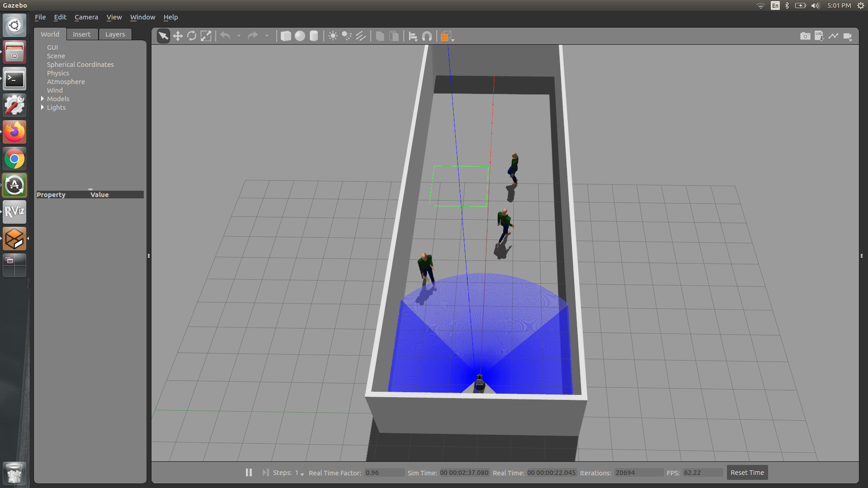
Task: Pause the simulation
Action: click(249, 473)
